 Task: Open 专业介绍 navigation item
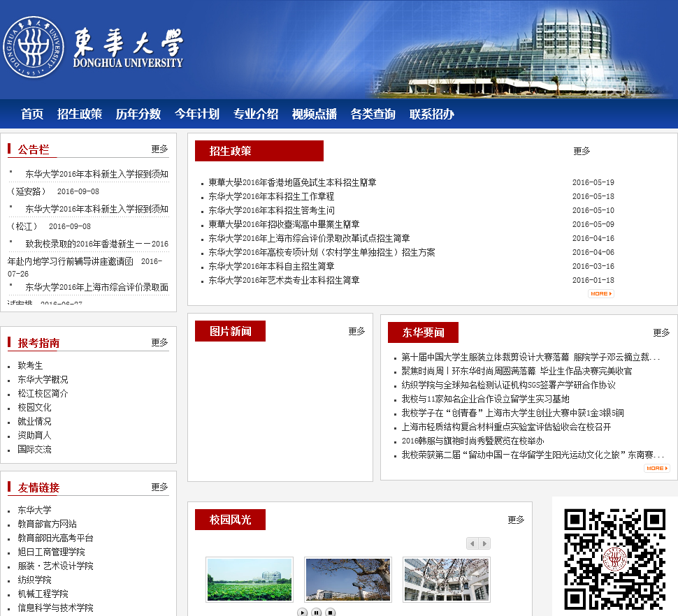tap(256, 114)
